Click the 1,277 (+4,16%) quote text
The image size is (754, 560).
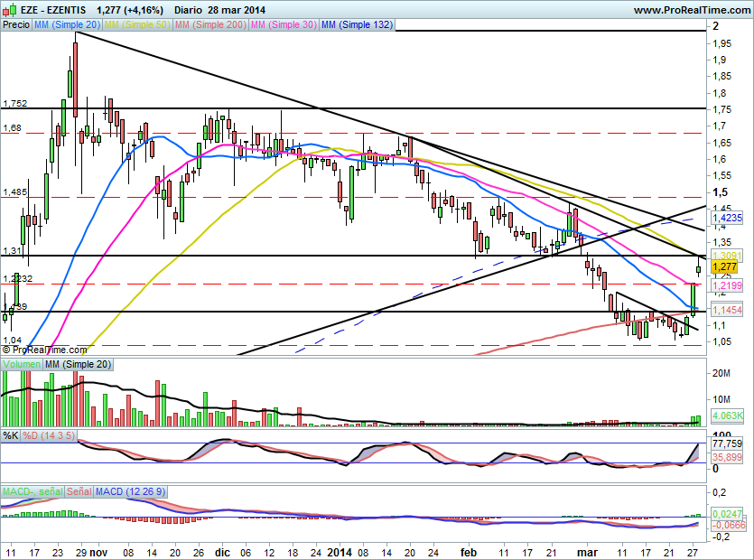pos(129,10)
